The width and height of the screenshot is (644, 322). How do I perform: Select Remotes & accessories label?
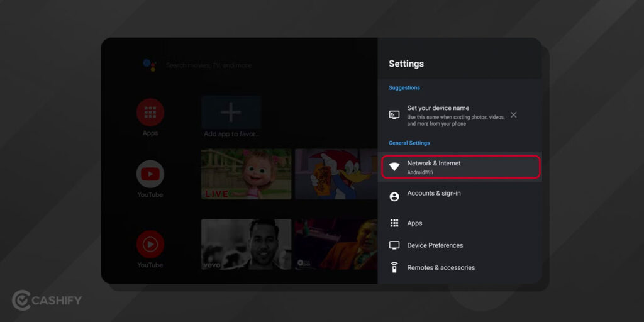pyautogui.click(x=441, y=267)
